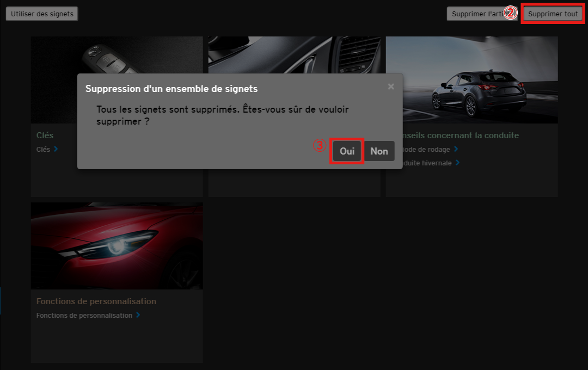The height and width of the screenshot is (370, 588).
Task: Click the chevron after Période de rodage
Action: coord(456,149)
